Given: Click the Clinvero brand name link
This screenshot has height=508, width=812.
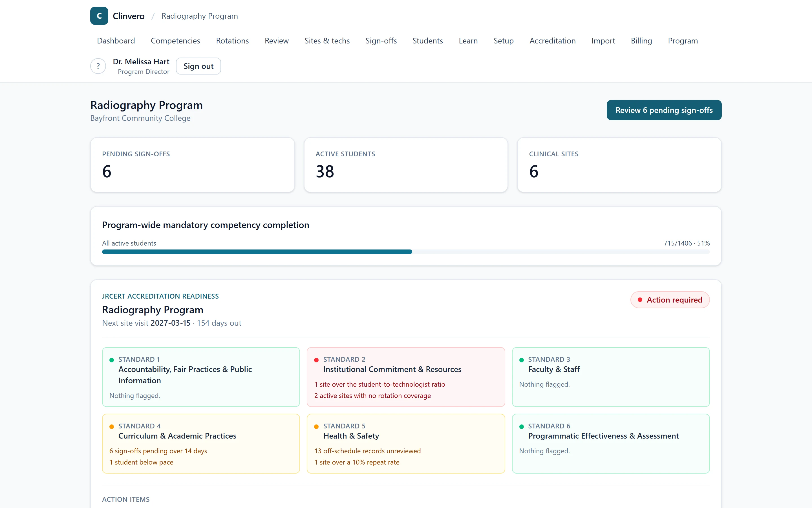Looking at the screenshot, I should [129, 16].
